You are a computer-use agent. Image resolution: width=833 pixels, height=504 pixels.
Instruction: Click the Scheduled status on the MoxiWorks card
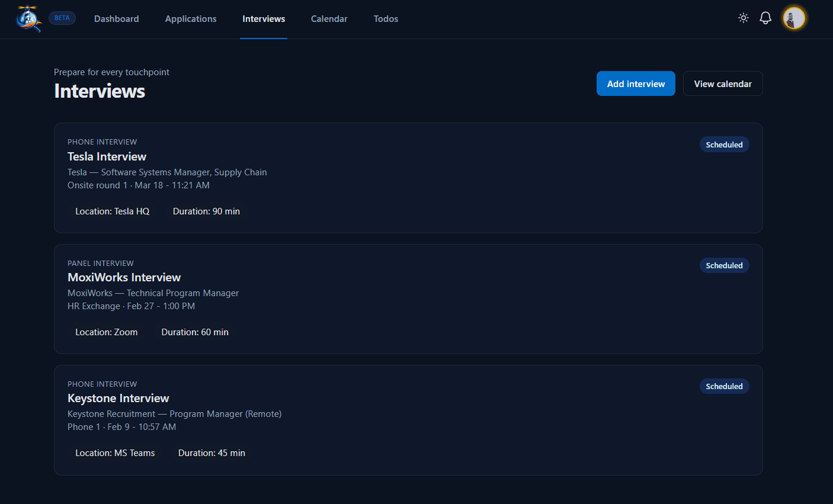(724, 266)
